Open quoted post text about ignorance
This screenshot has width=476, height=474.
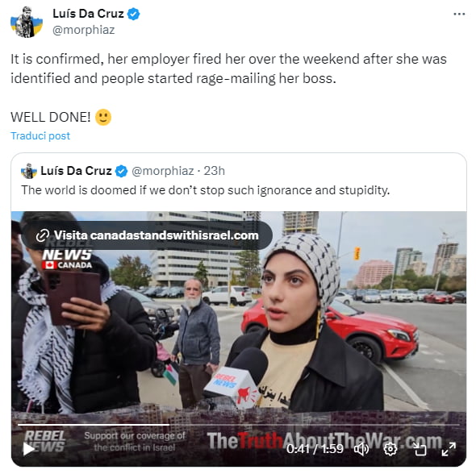pos(206,190)
